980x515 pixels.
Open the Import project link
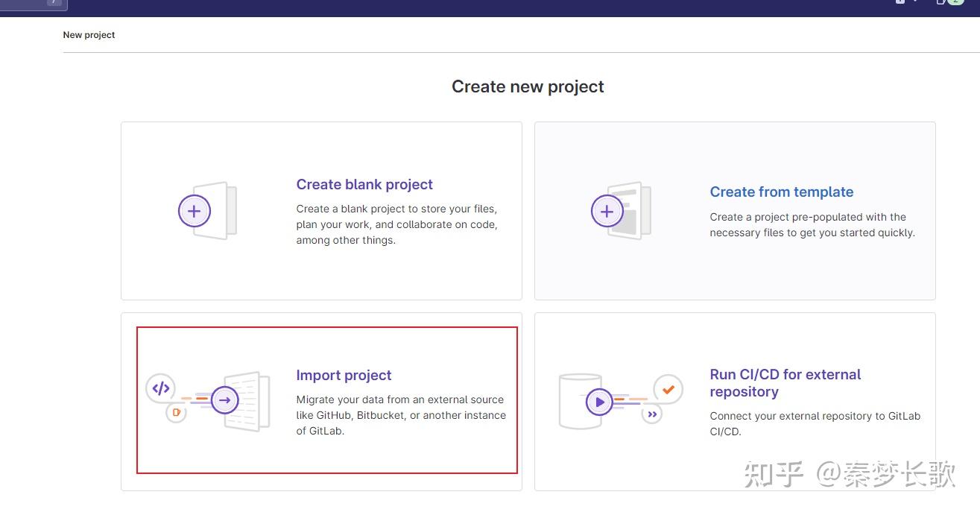pyautogui.click(x=344, y=375)
